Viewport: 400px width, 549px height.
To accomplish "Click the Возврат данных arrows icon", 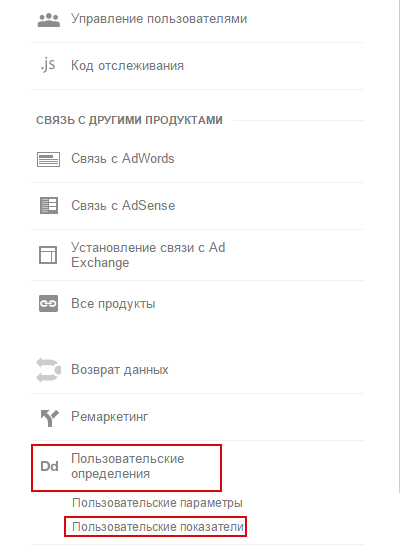I will (x=48, y=370).
